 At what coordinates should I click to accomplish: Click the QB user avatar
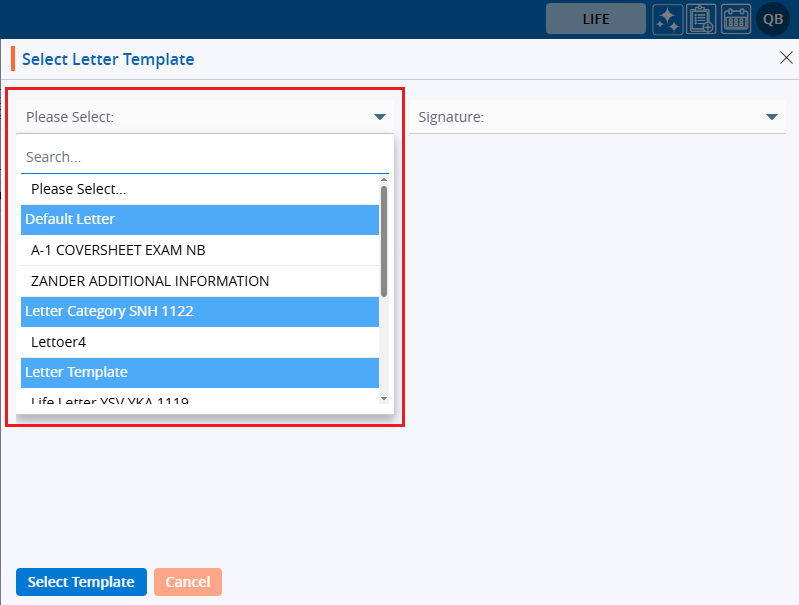point(773,19)
